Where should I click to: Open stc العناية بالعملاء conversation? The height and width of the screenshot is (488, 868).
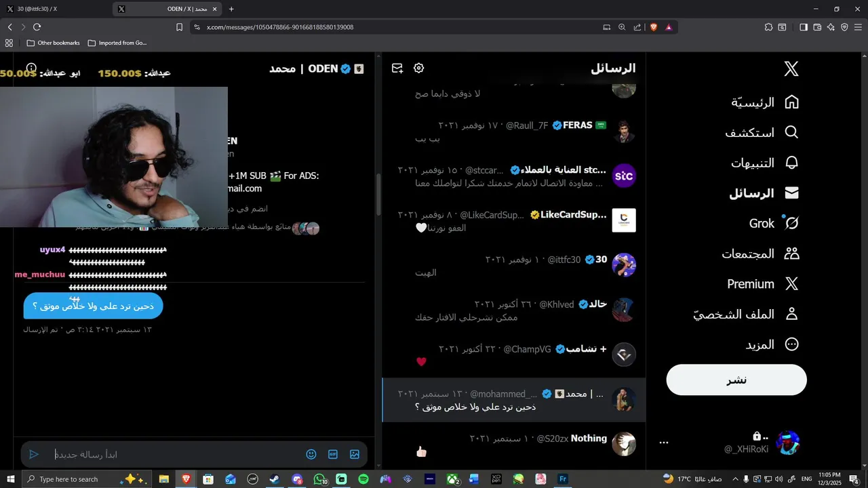click(514, 176)
